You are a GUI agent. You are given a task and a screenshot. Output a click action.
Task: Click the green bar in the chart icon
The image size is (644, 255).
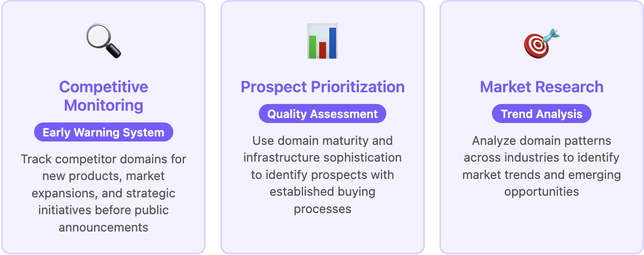coord(312,46)
